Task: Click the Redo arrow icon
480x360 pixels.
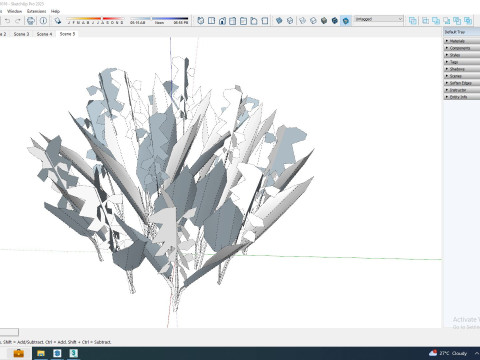Action: click(18, 21)
